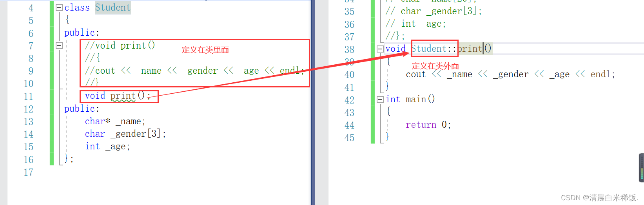
Task: Click closing brace }; on line 16
Action: 69,158
